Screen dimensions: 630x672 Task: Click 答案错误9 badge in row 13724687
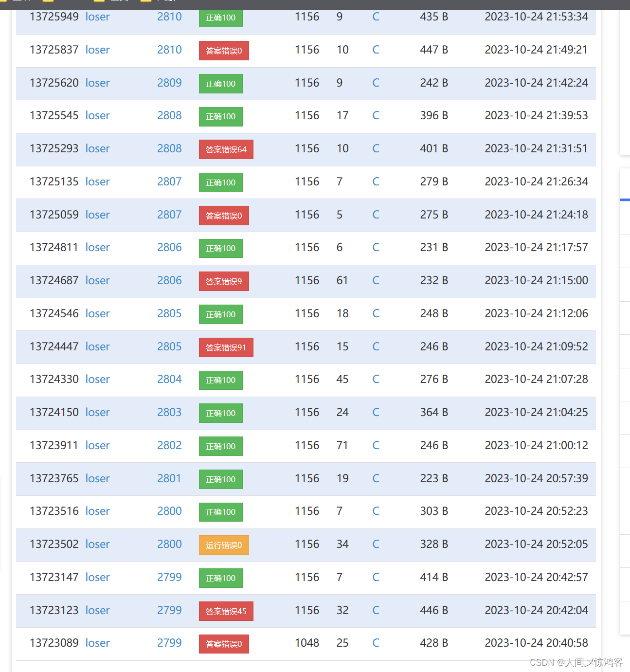(224, 281)
